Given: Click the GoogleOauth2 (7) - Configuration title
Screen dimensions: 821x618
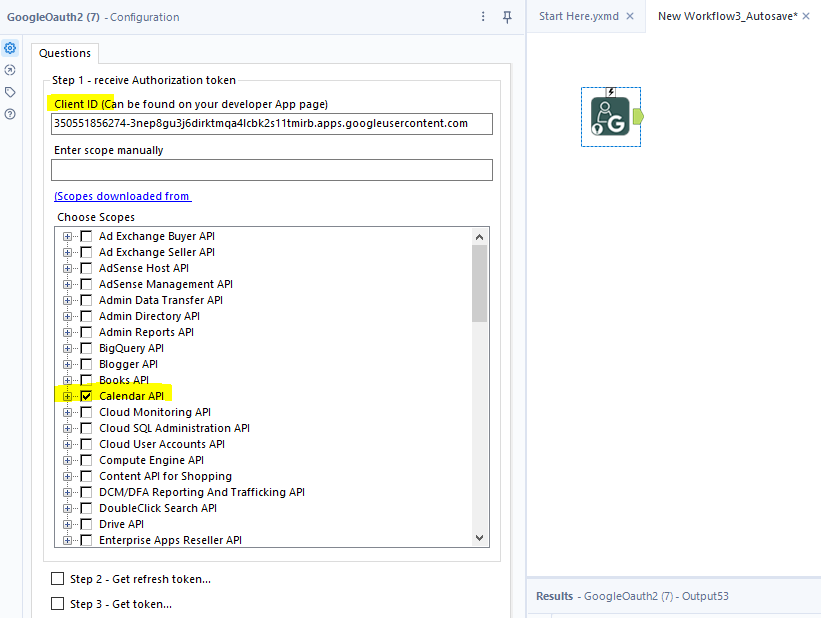Looking at the screenshot, I should (93, 17).
